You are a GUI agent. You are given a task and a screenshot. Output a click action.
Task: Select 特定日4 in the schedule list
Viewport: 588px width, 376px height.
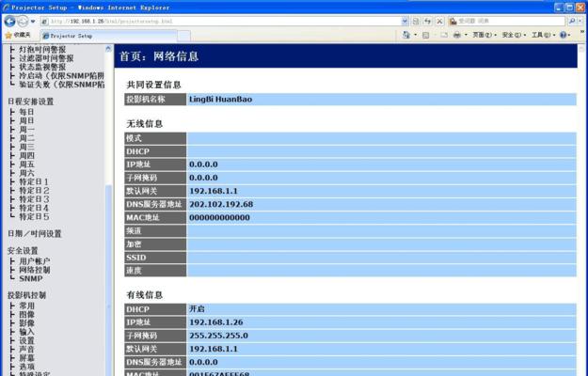point(34,208)
